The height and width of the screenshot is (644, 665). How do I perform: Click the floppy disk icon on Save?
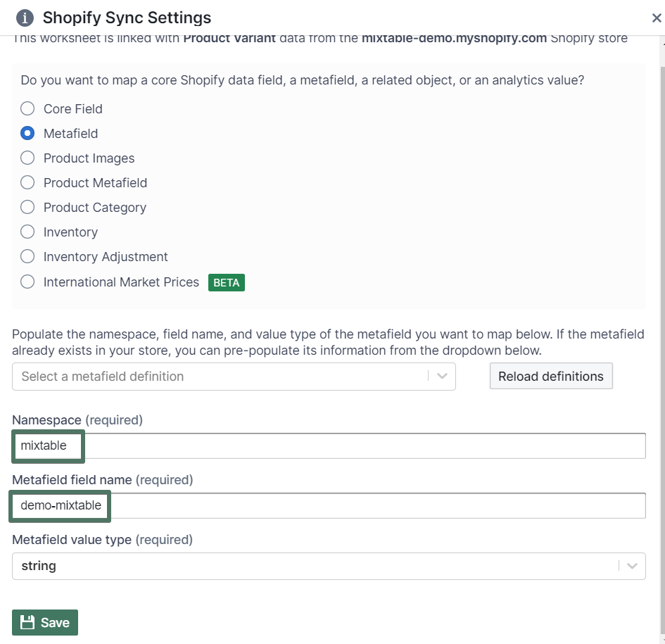[x=27, y=622]
